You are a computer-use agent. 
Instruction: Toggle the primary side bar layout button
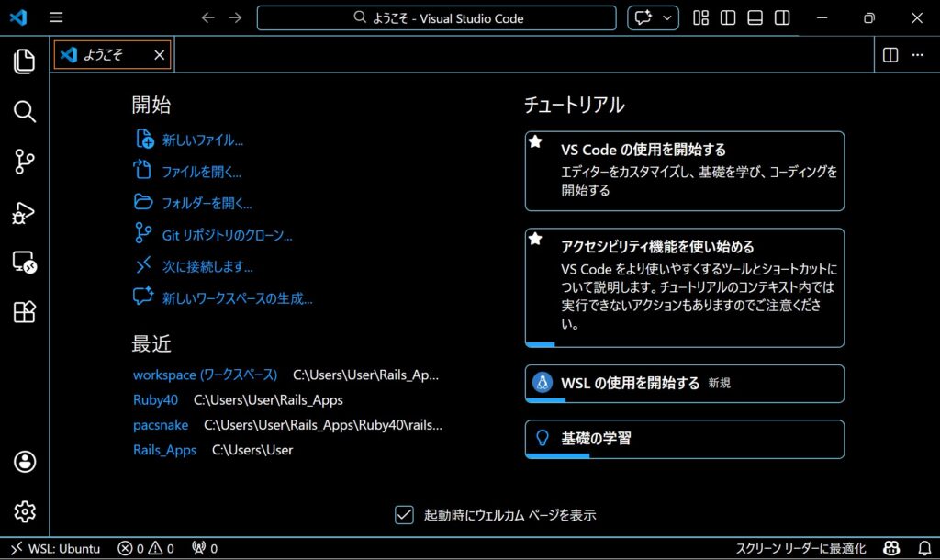[x=728, y=17]
